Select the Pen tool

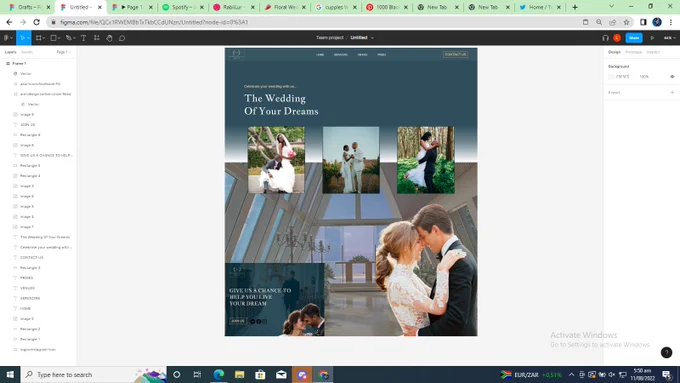pyautogui.click(x=68, y=38)
